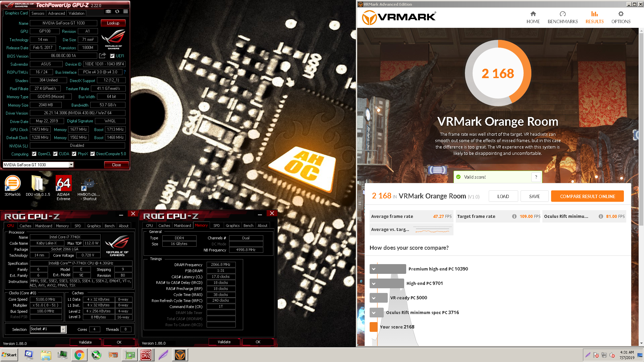Expand the Oculus Rift minimum spec PC row
The image size is (644, 362).
pos(374,312)
